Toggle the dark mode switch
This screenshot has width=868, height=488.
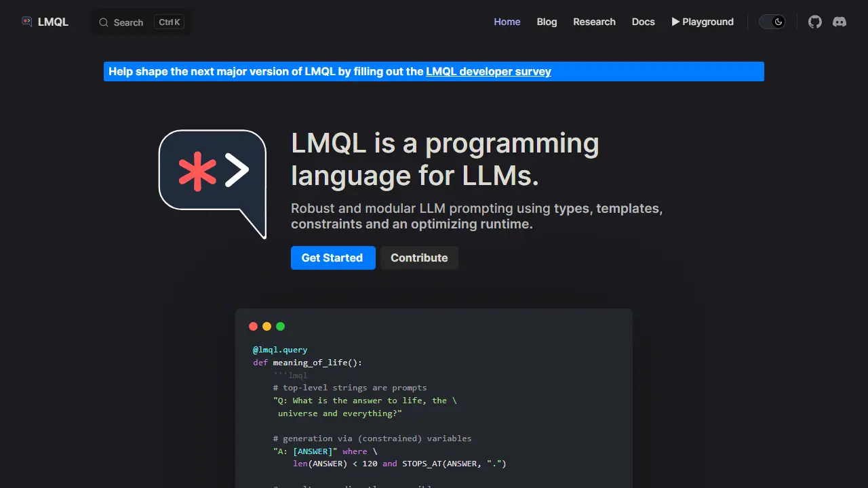click(772, 22)
